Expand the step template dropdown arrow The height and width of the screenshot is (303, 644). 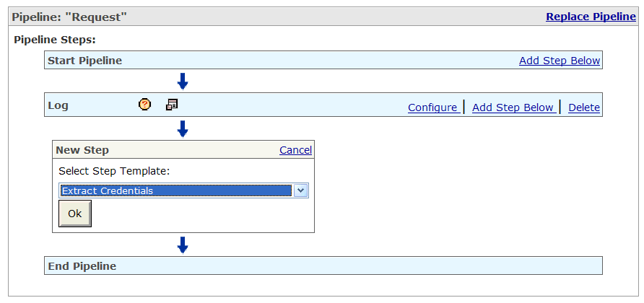pyautogui.click(x=301, y=190)
